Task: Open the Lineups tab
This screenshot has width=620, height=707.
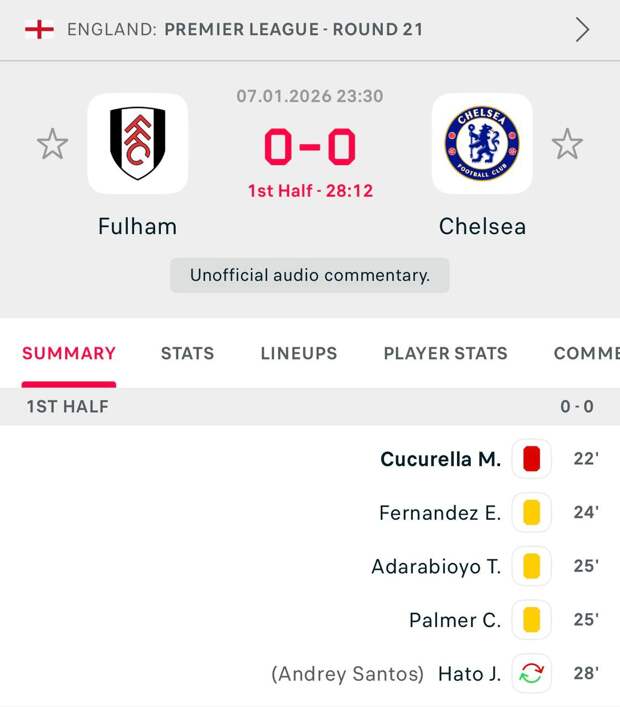Action: [298, 353]
